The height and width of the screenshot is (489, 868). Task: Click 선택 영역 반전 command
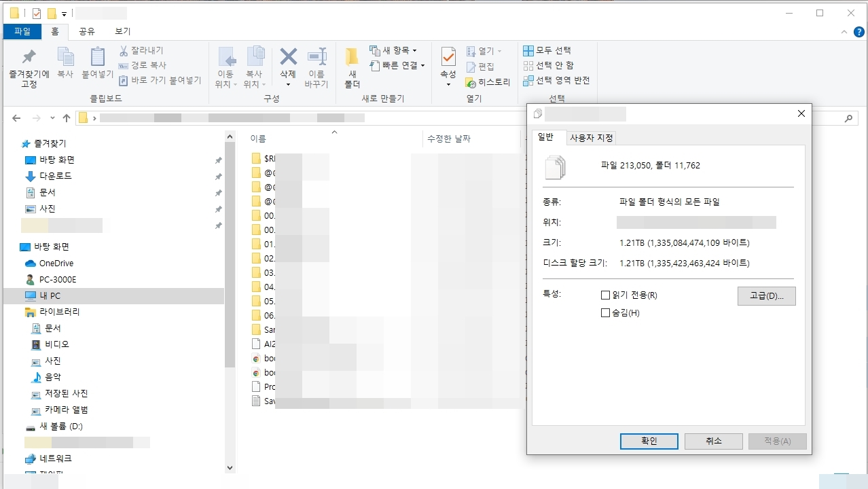coord(556,80)
